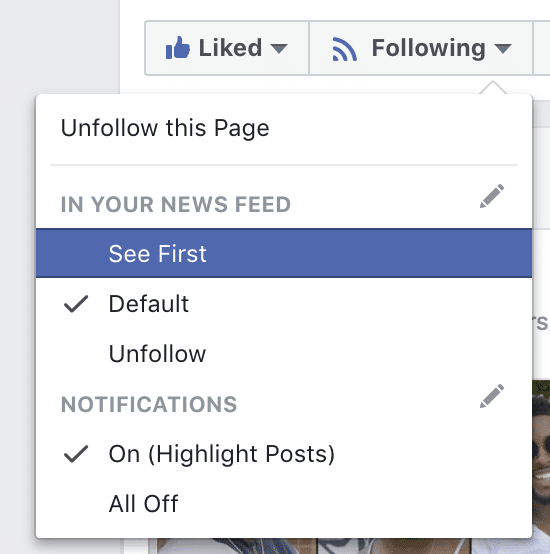Click the Following button label
This screenshot has width=550, height=554.
point(428,49)
